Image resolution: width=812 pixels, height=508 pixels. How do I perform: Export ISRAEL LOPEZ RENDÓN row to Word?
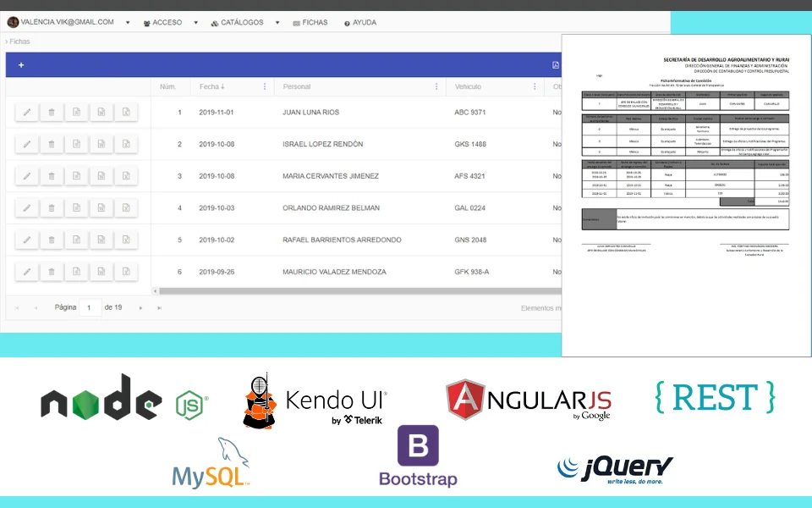101,144
